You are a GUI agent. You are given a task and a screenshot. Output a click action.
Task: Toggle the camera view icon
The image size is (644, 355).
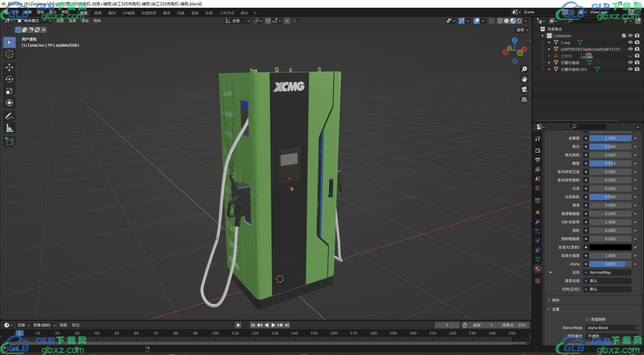(524, 89)
